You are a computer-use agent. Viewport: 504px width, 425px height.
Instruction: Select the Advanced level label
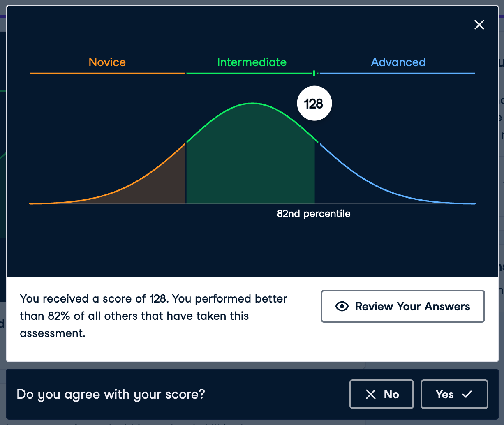[x=398, y=62]
